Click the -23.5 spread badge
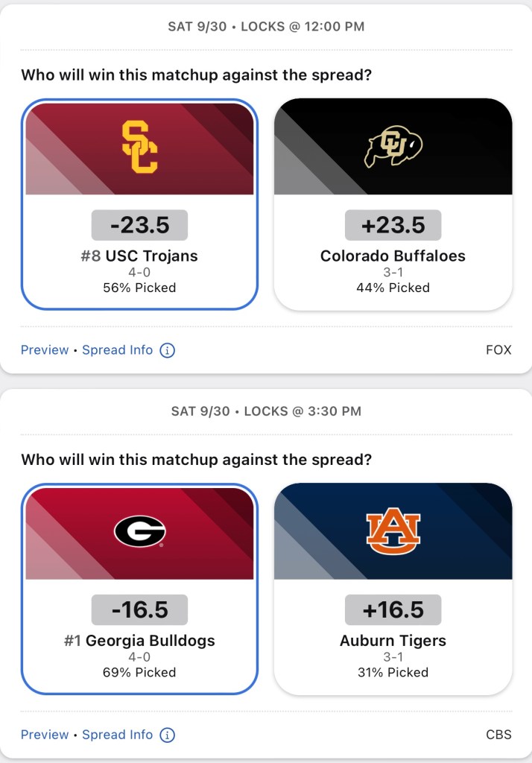This screenshot has height=763, width=532. pyautogui.click(x=140, y=225)
